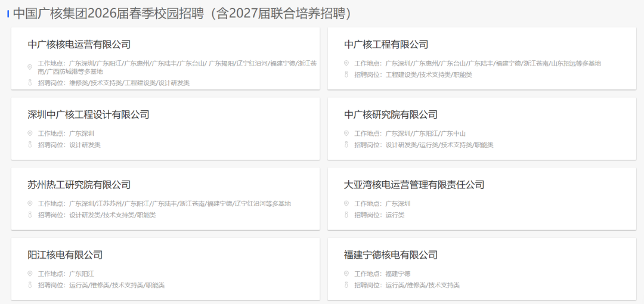Click location pin icon in 深圳中广核工程设计有限公司 card

(30, 134)
